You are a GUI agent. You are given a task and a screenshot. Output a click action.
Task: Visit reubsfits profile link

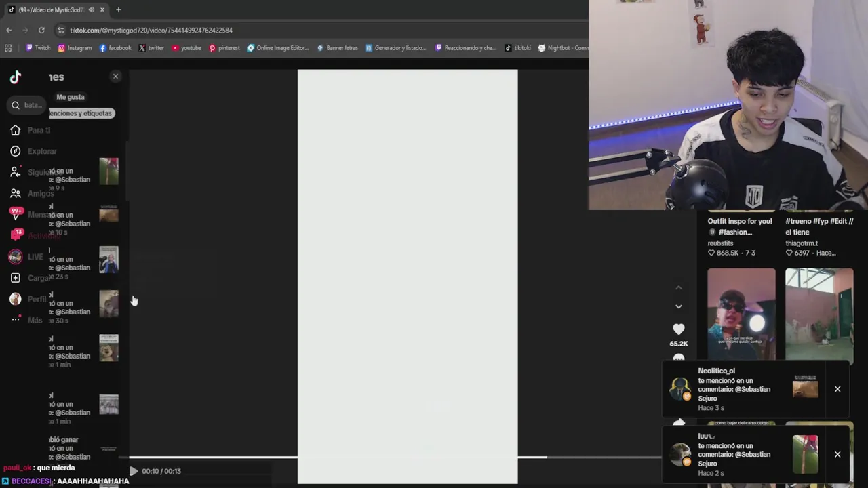pyautogui.click(x=720, y=243)
